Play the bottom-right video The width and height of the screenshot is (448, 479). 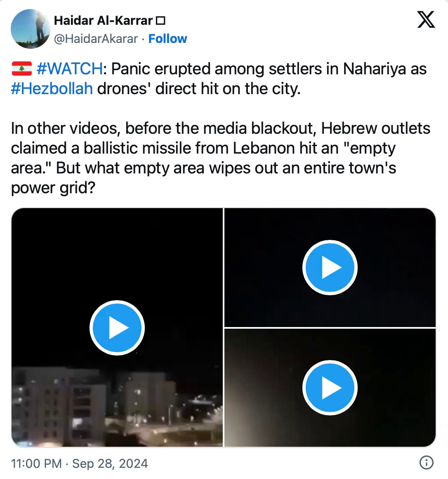pyautogui.click(x=330, y=388)
